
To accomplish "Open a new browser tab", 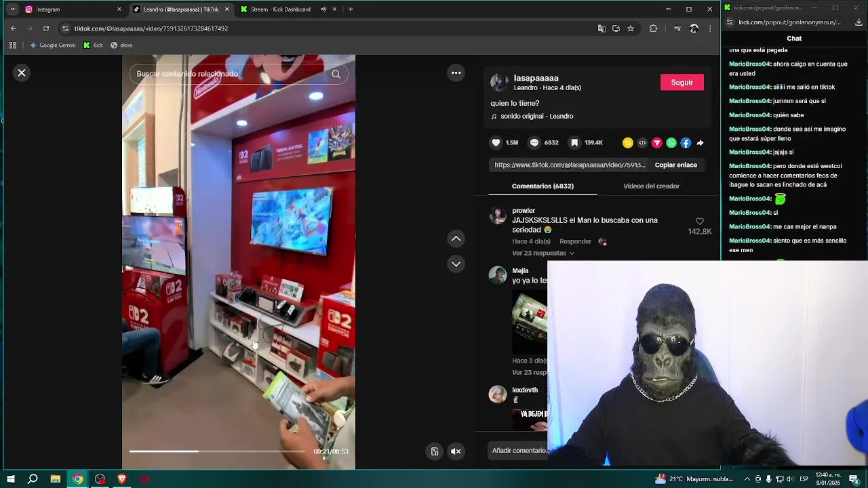I will [x=351, y=9].
